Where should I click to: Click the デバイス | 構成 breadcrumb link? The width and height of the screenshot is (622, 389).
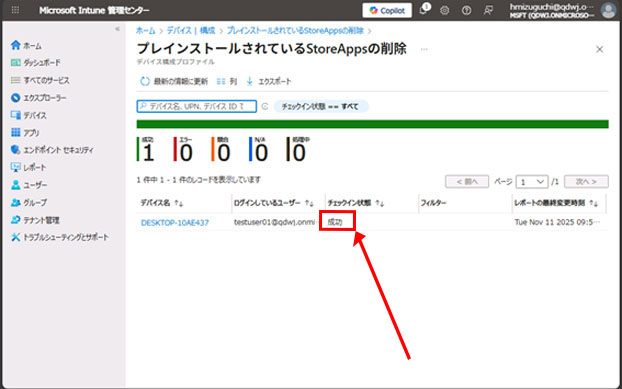191,31
